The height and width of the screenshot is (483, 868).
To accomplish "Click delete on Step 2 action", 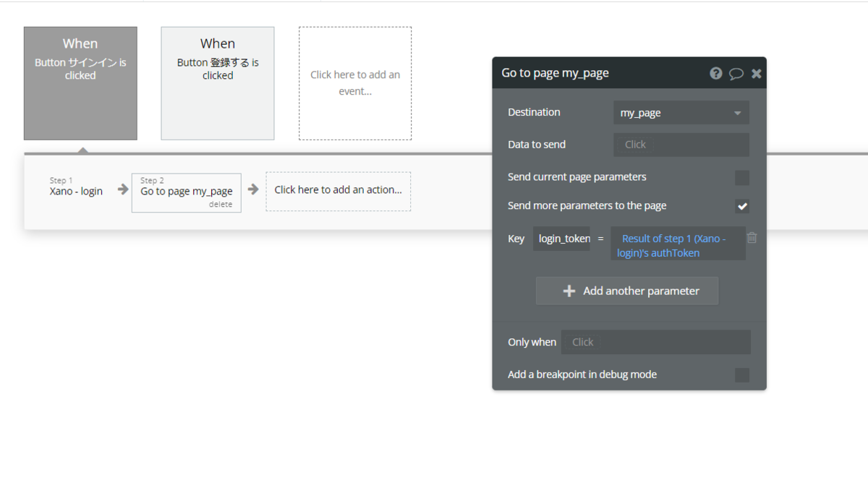I will pyautogui.click(x=221, y=205).
